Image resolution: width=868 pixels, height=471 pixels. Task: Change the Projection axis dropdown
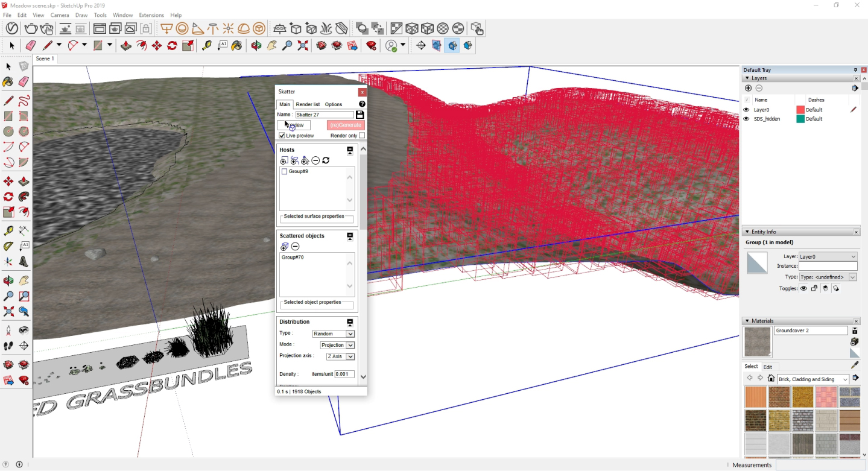click(x=340, y=356)
